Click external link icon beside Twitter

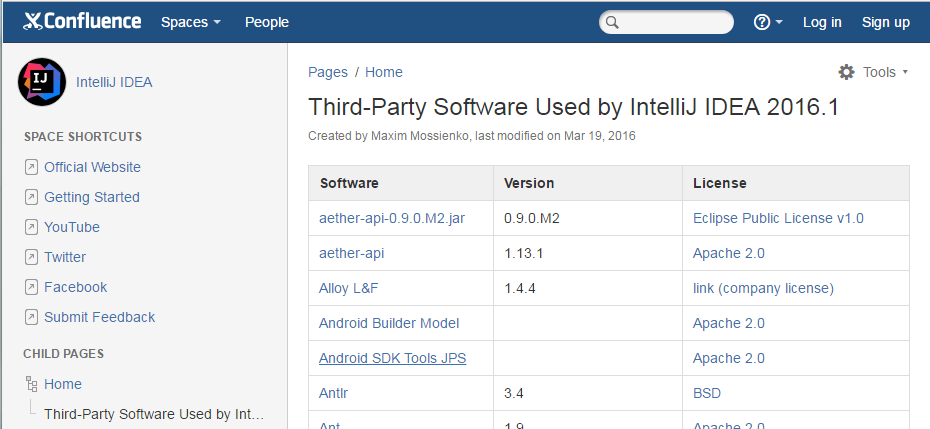(31, 257)
